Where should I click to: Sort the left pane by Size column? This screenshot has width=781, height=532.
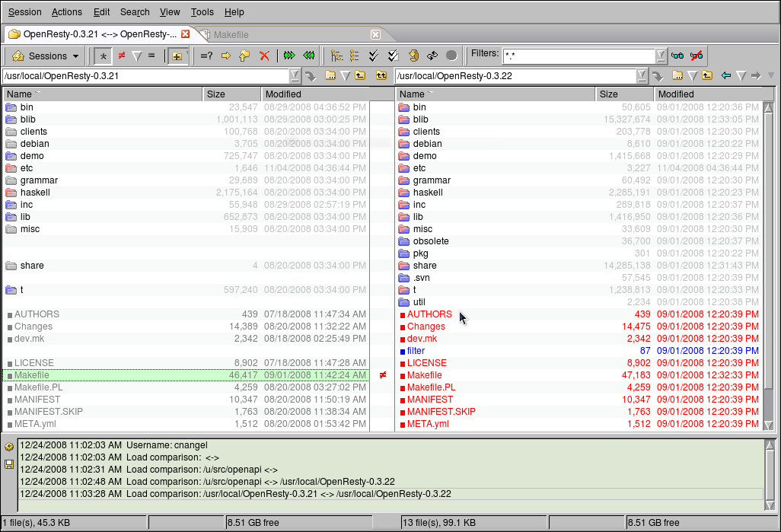pos(231,94)
